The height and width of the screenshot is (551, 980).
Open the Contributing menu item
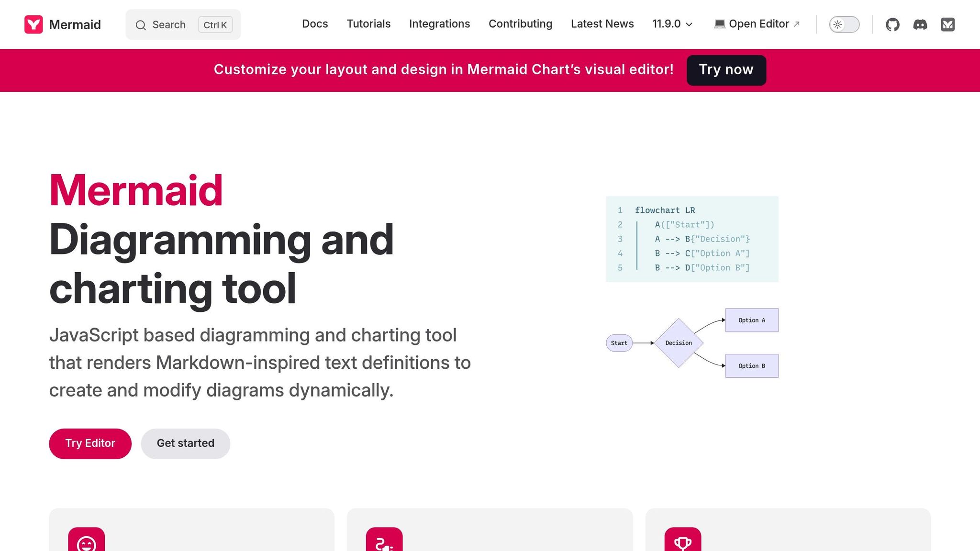coord(520,24)
